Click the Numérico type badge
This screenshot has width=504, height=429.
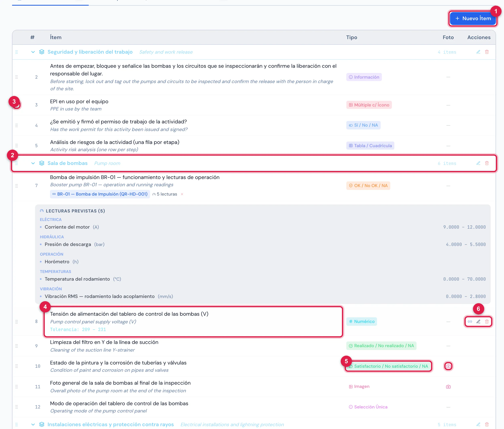pos(362,322)
